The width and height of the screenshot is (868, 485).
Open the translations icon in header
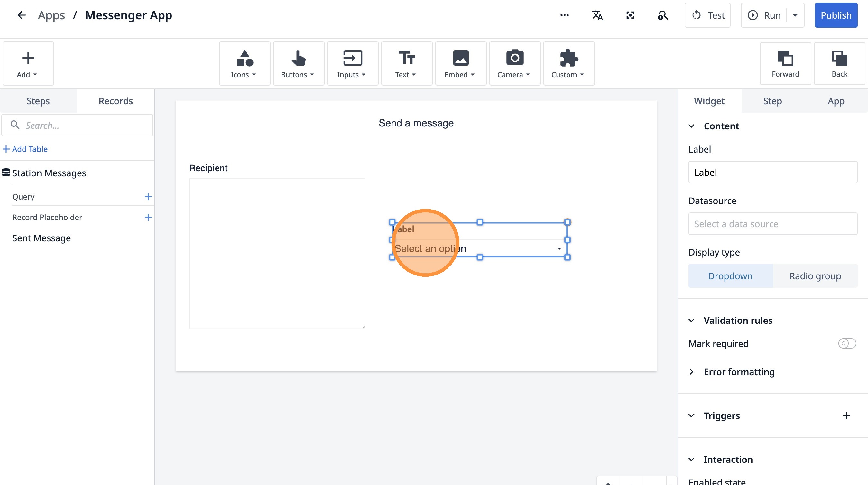pyautogui.click(x=597, y=15)
